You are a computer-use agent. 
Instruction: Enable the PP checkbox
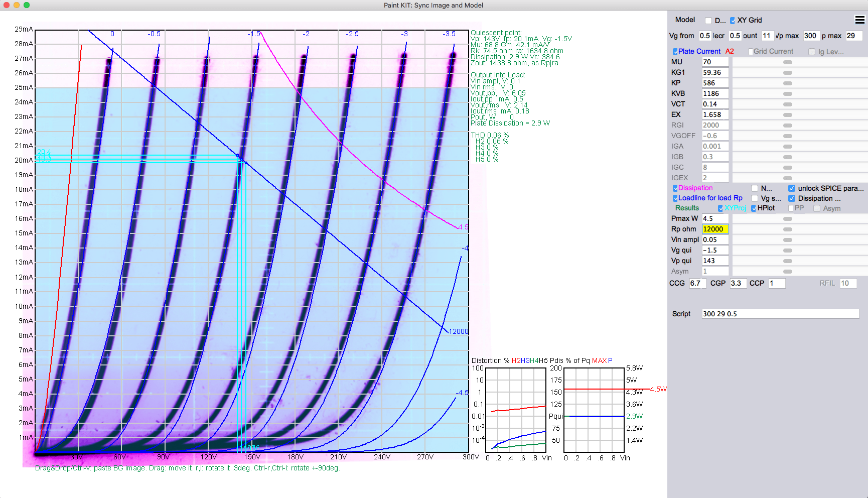[x=791, y=208]
